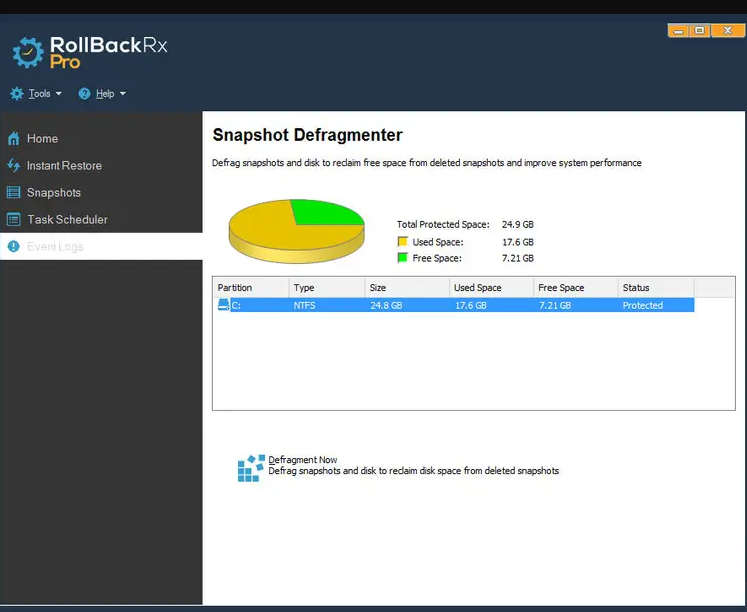Start Defragment Now
The image size is (747, 612).
(x=303, y=460)
